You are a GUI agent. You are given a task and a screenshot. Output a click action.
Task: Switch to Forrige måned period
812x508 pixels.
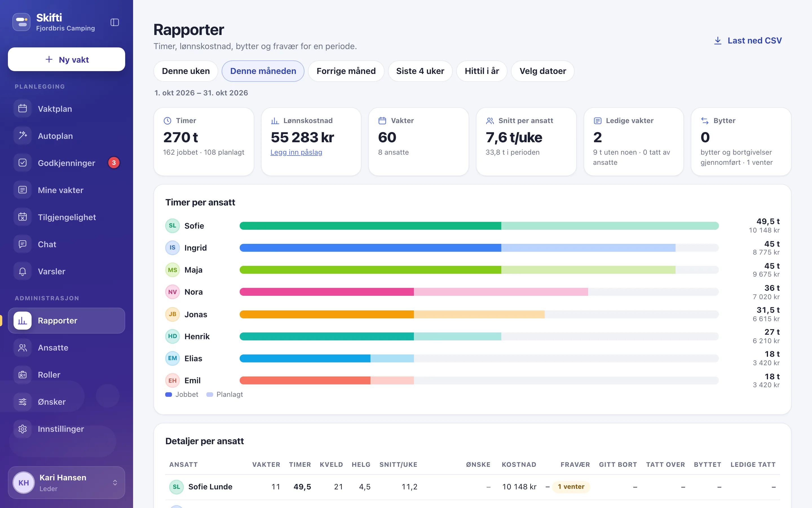(346, 71)
